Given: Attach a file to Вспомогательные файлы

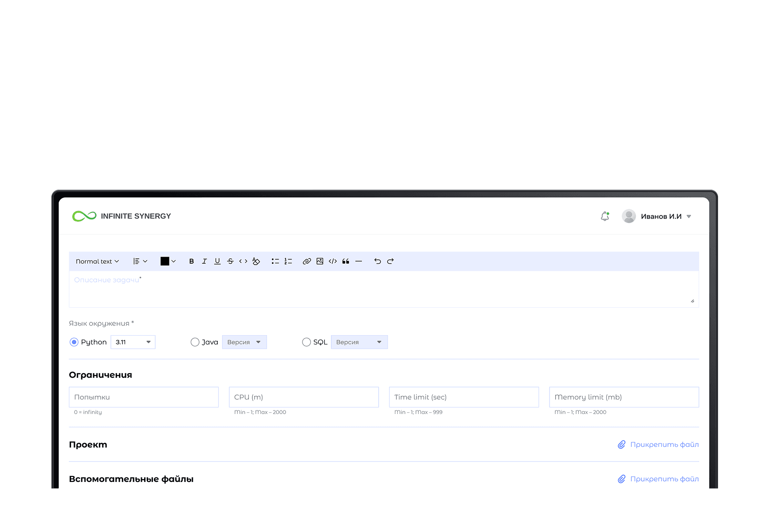Looking at the screenshot, I should (x=659, y=479).
